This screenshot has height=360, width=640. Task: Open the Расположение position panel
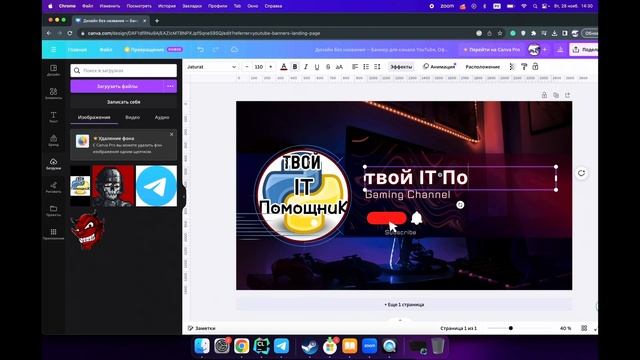(482, 67)
